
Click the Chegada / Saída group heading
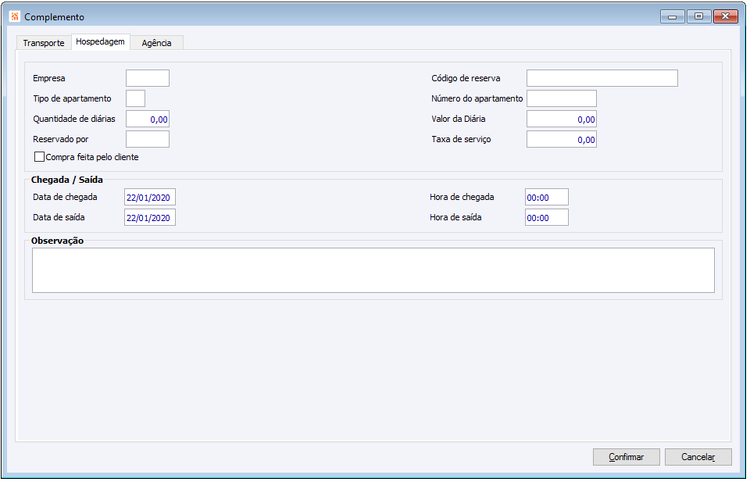click(67, 180)
